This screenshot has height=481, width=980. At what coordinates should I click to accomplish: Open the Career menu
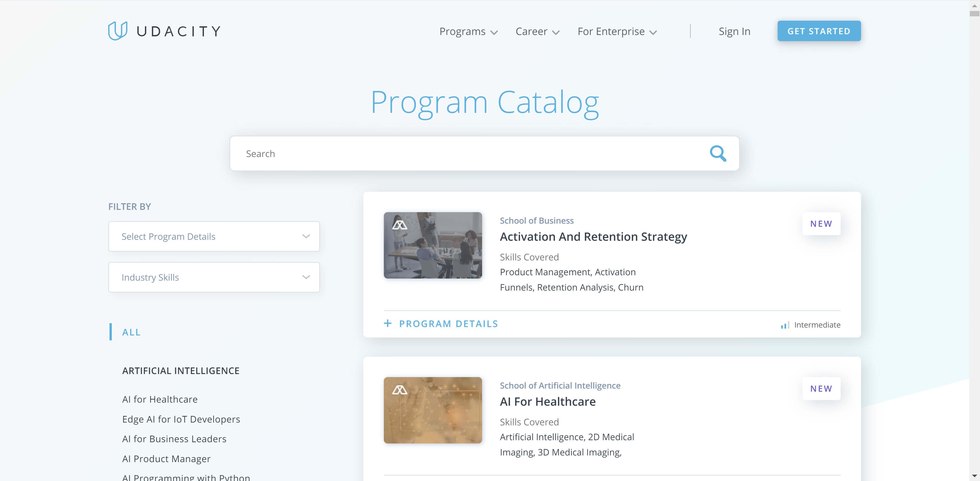[x=536, y=31]
